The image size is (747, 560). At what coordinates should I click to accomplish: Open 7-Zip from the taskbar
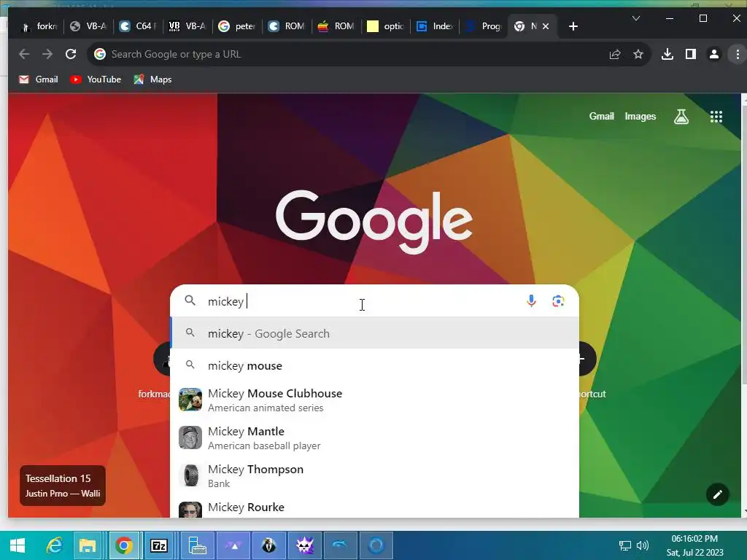(x=158, y=545)
